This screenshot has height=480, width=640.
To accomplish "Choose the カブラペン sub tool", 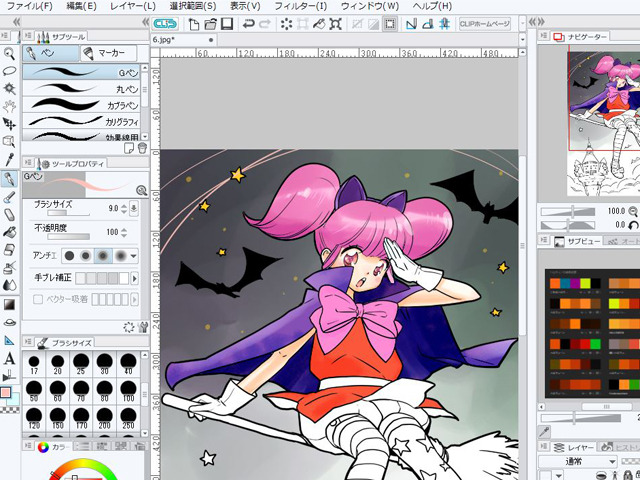I will (x=81, y=104).
